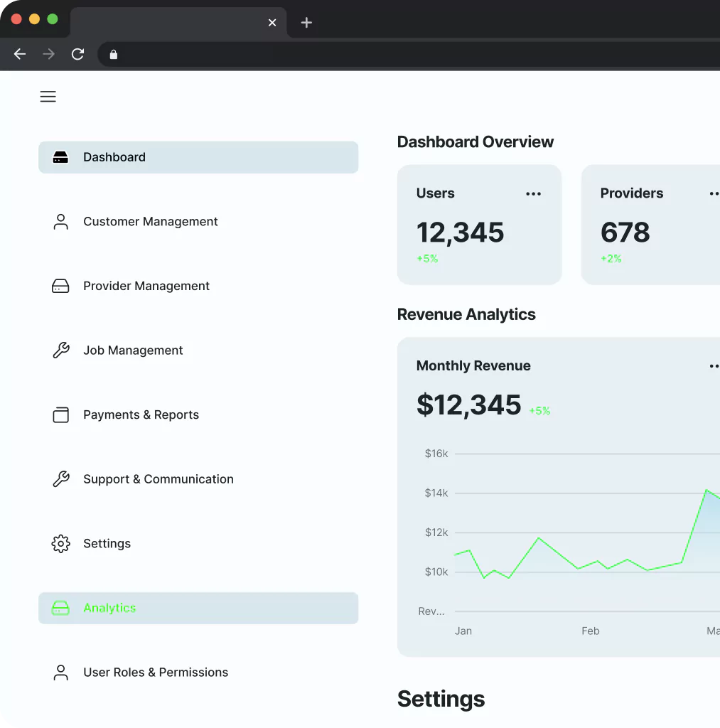This screenshot has width=720, height=728.
Task: Select Analytics in the sidebar
Action: click(x=109, y=608)
